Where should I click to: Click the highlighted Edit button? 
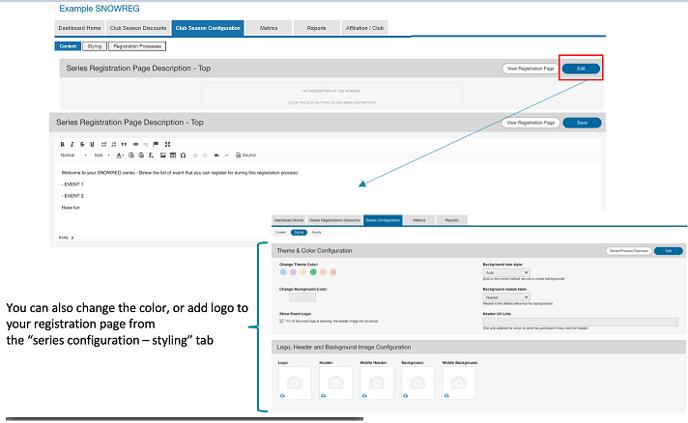pos(581,68)
